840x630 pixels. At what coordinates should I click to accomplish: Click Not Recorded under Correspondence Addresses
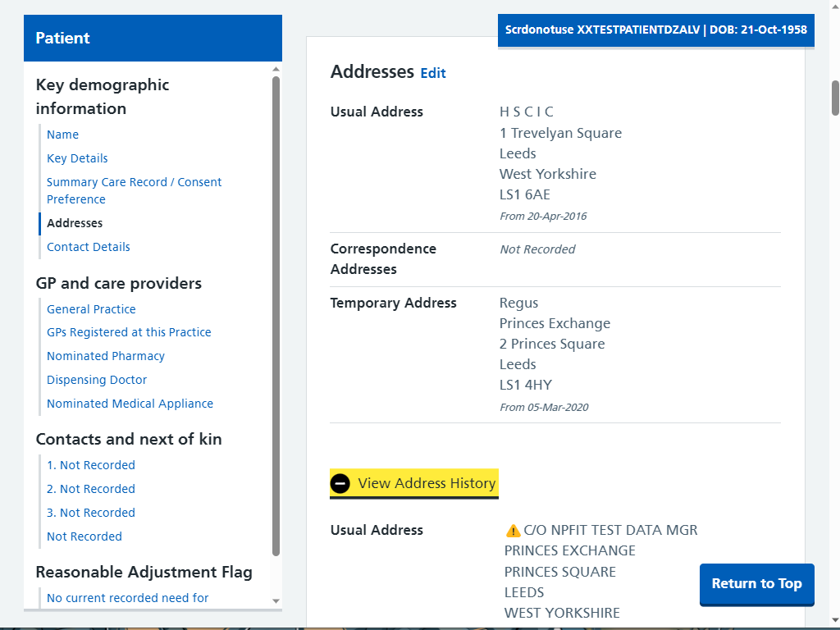pos(537,249)
